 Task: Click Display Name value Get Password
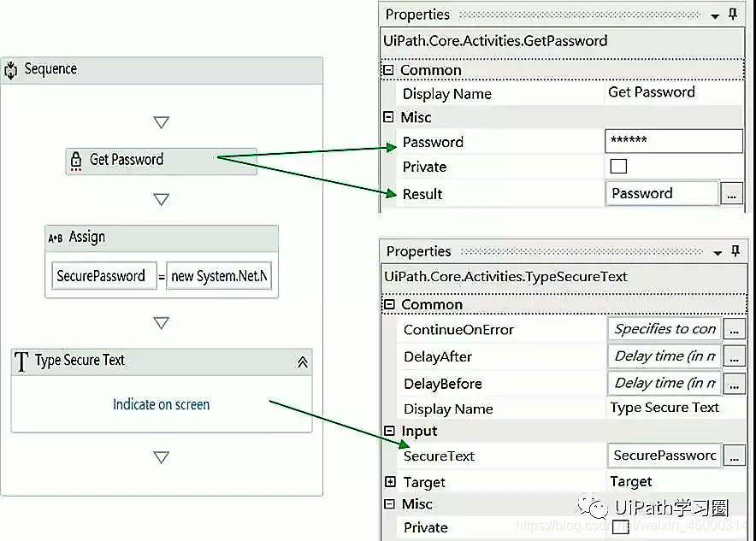(x=652, y=92)
